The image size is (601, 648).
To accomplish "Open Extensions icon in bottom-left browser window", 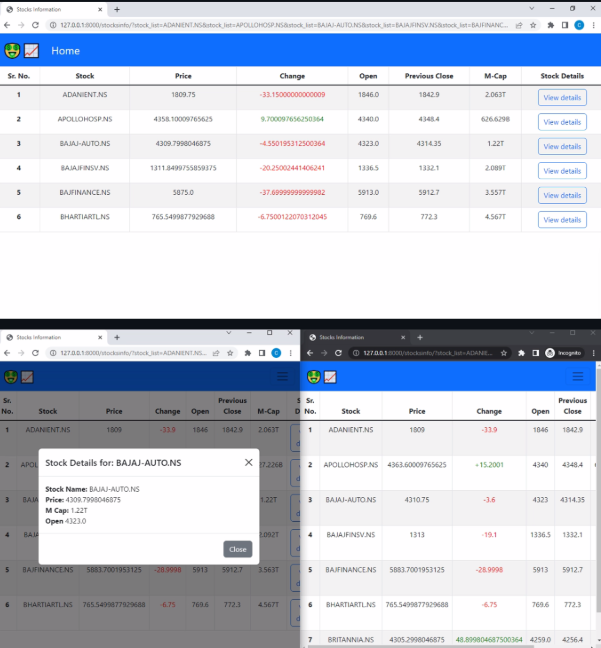I will click(x=248, y=353).
